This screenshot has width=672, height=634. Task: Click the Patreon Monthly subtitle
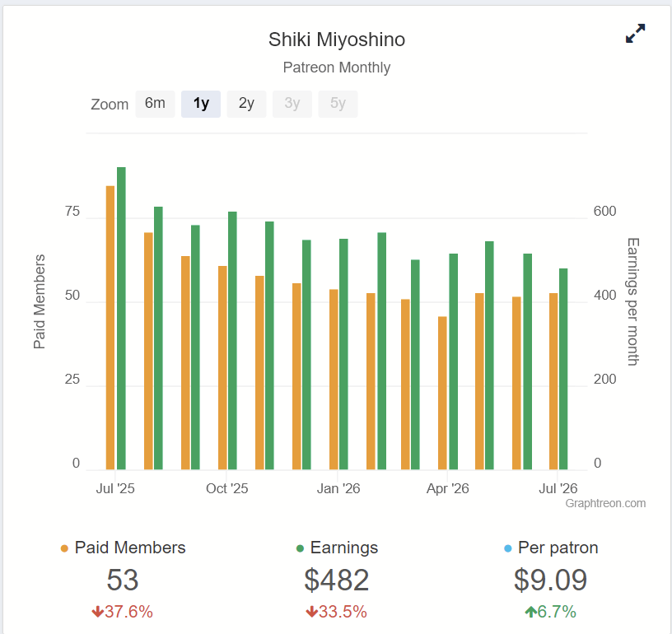(337, 68)
